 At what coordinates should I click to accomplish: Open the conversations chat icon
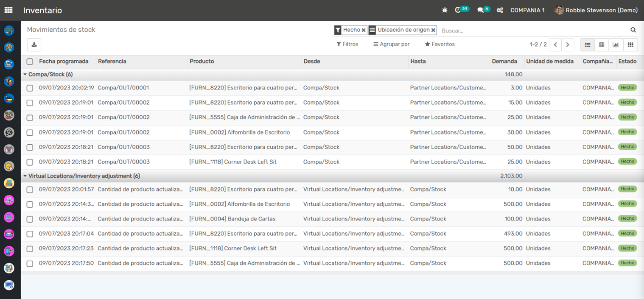481,10
